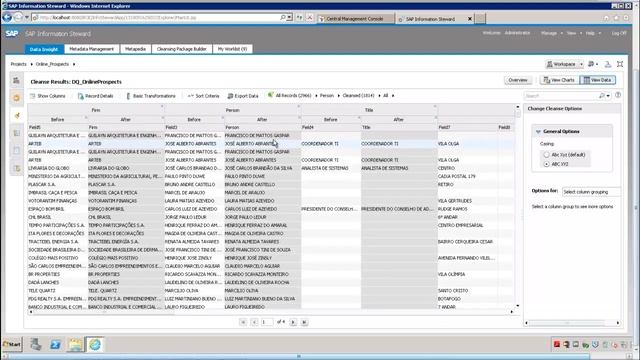Click the search magnifier icon
Image resolution: width=640 pixels, height=360 pixels.
[x=601, y=96]
